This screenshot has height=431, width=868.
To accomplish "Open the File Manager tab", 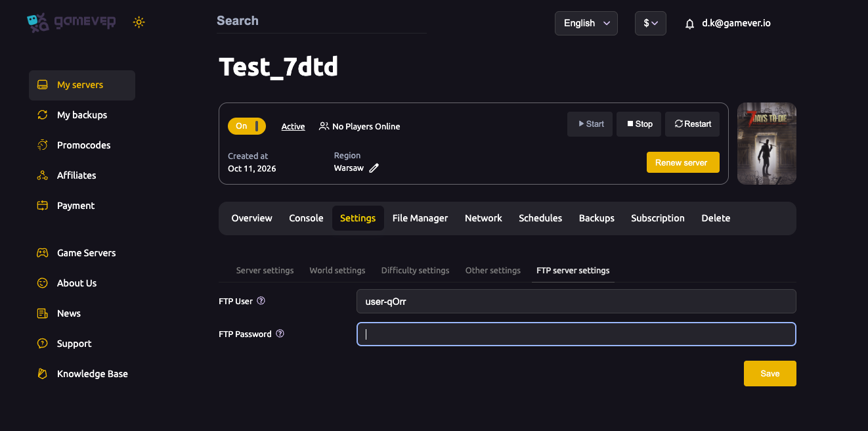I will pos(420,218).
